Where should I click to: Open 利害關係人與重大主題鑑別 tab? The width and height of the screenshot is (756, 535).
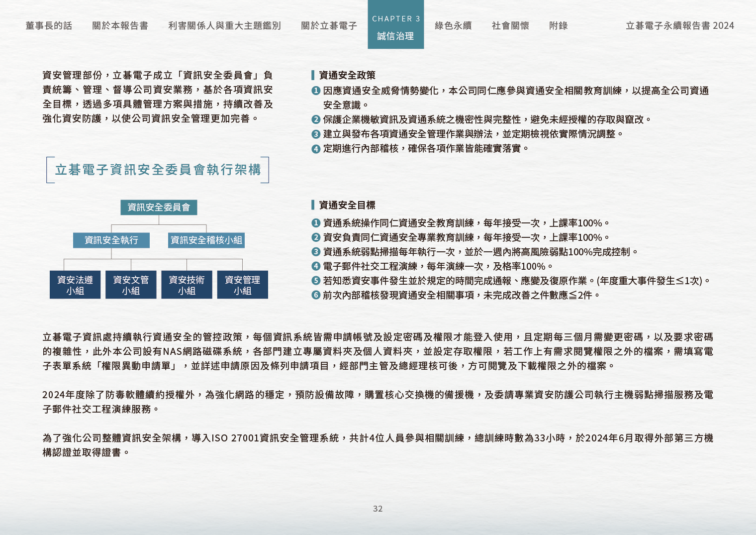(x=224, y=25)
